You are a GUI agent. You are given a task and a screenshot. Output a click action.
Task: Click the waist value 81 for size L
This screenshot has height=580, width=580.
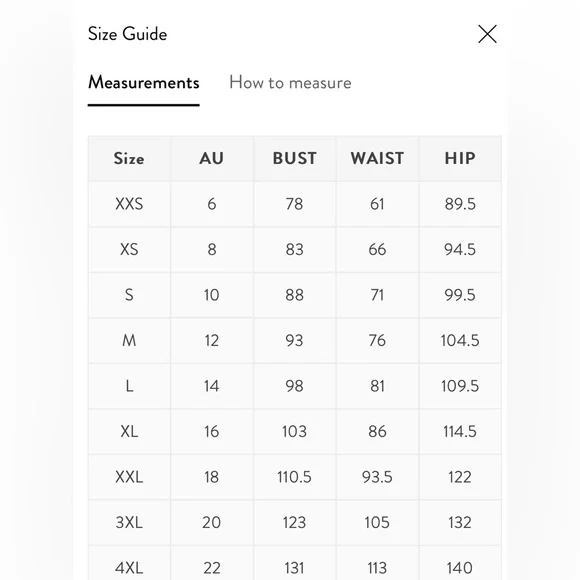[x=377, y=386]
